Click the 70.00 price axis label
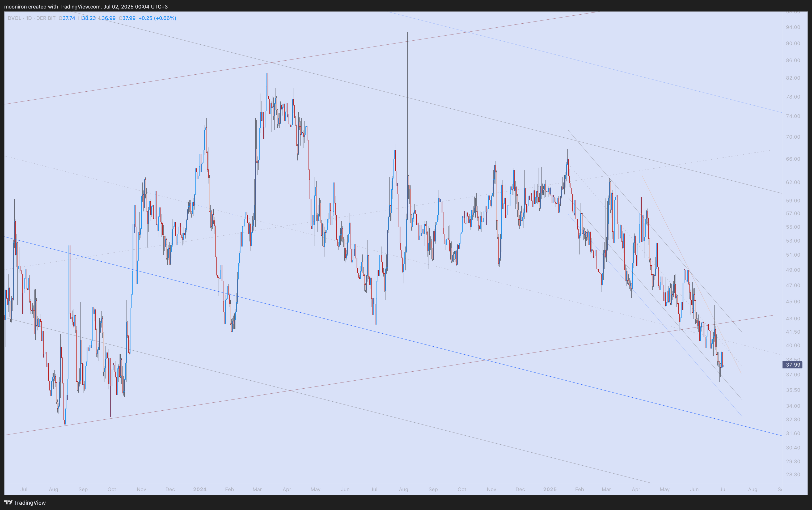 click(x=793, y=137)
